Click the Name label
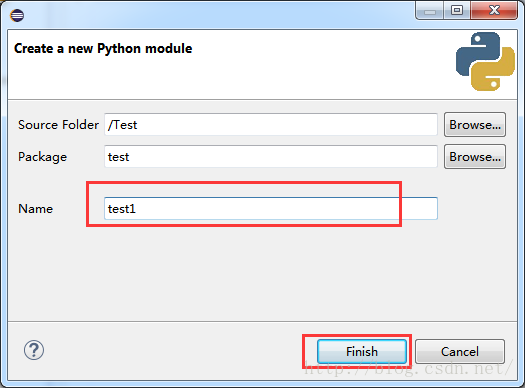525x388 pixels. 35,209
